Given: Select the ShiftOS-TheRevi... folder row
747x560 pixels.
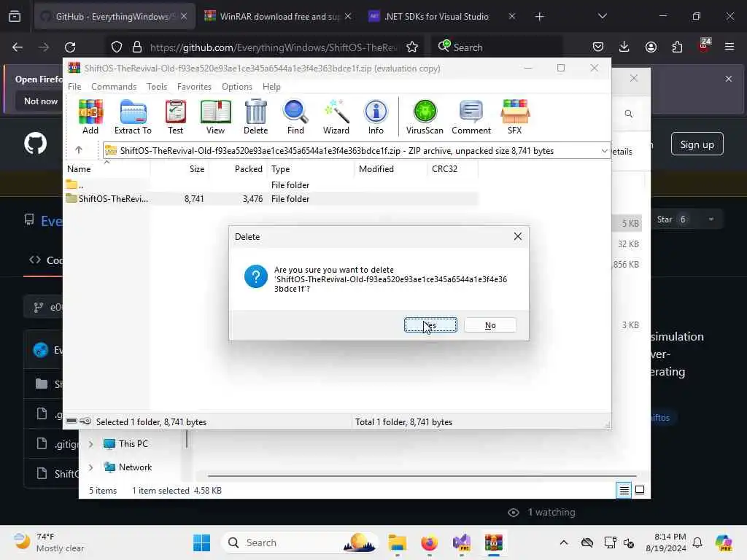Looking at the screenshot, I should pos(271,199).
